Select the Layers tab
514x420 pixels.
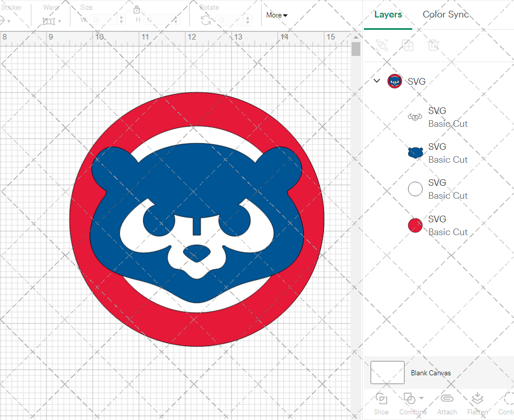388,14
